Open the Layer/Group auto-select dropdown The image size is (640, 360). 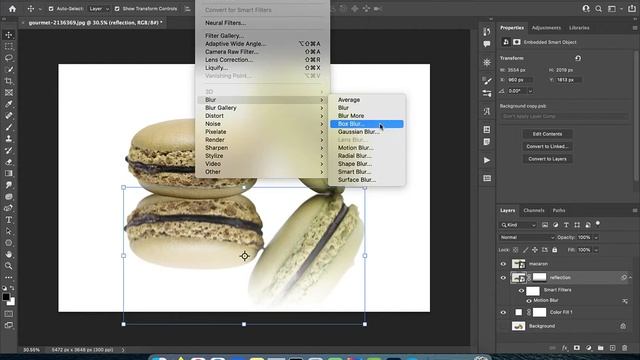[x=99, y=9]
